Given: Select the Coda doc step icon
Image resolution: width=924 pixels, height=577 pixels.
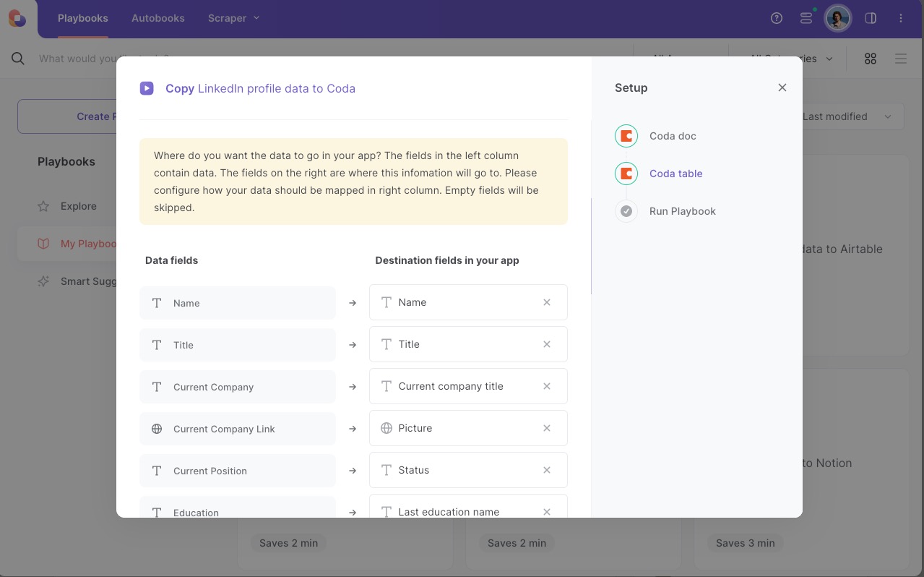Looking at the screenshot, I should pos(626,136).
